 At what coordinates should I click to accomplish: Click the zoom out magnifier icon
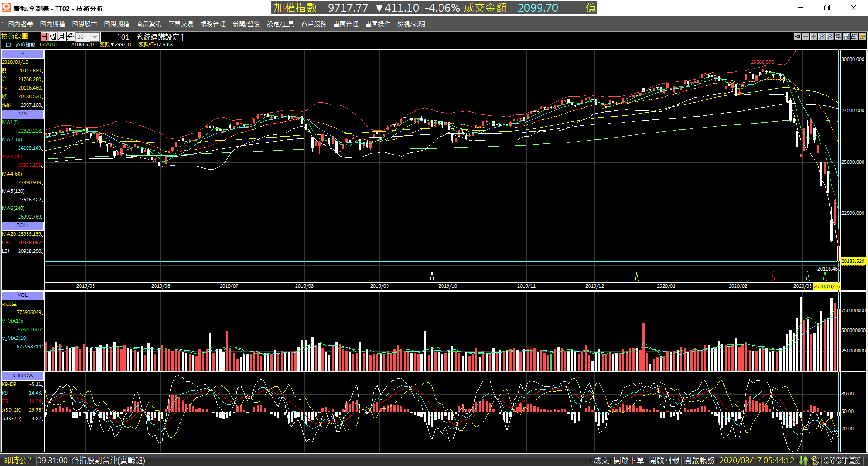coord(822,37)
